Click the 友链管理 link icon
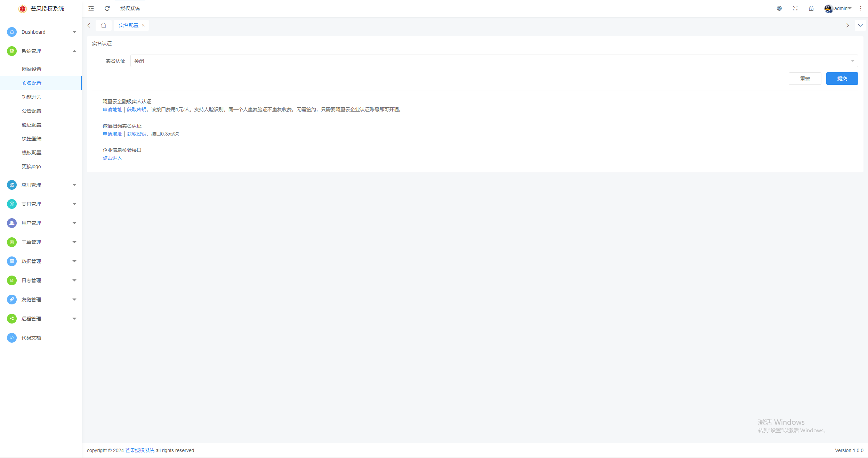This screenshot has width=868, height=458. tap(12, 300)
